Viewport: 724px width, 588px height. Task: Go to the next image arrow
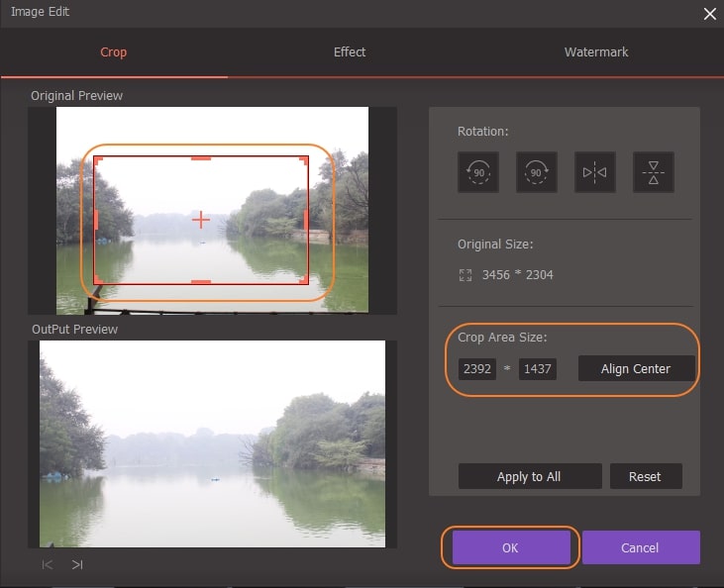(77, 564)
